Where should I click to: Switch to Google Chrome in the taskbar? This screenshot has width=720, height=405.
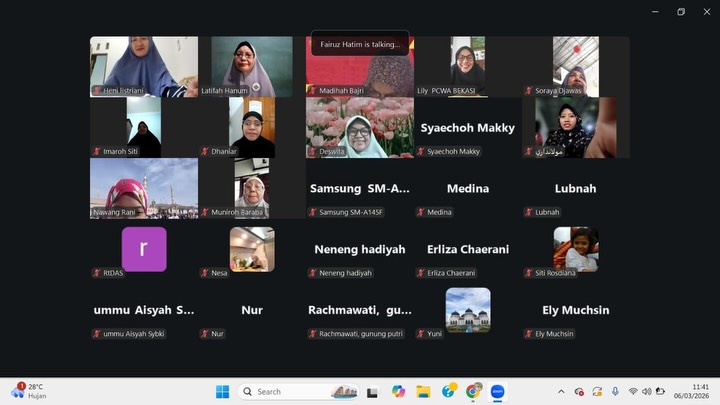473,391
